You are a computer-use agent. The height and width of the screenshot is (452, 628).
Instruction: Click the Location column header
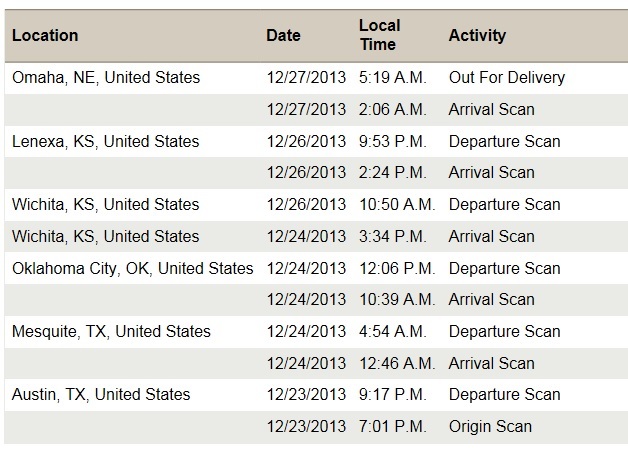coord(45,36)
